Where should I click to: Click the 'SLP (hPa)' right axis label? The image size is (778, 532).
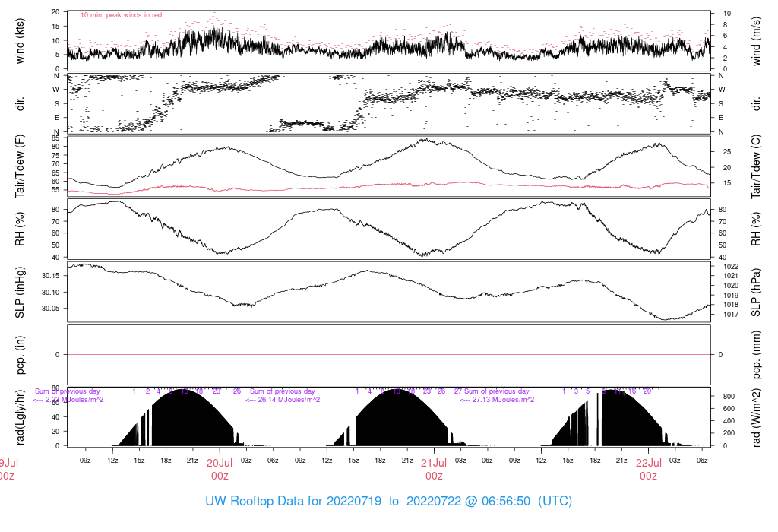[x=756, y=293]
